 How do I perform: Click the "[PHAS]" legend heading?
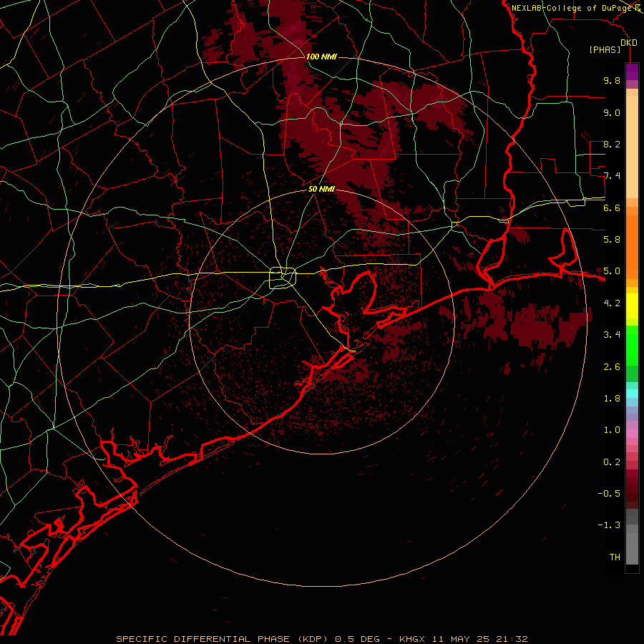click(x=605, y=50)
